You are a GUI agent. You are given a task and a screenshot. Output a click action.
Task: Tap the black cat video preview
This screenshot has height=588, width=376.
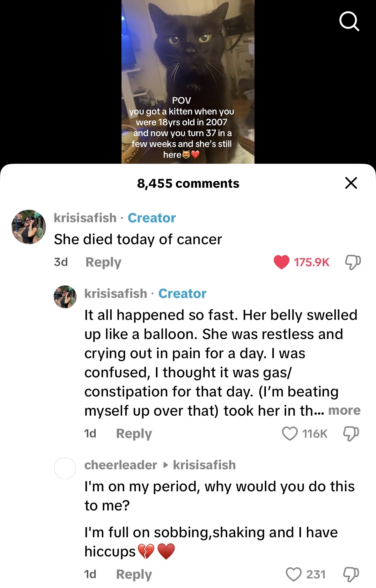tap(188, 64)
